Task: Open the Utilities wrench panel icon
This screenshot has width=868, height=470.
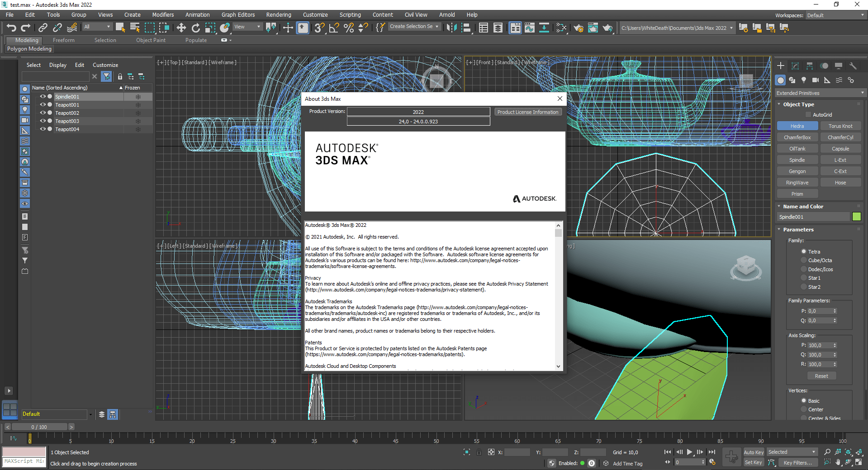Action: [x=853, y=66]
